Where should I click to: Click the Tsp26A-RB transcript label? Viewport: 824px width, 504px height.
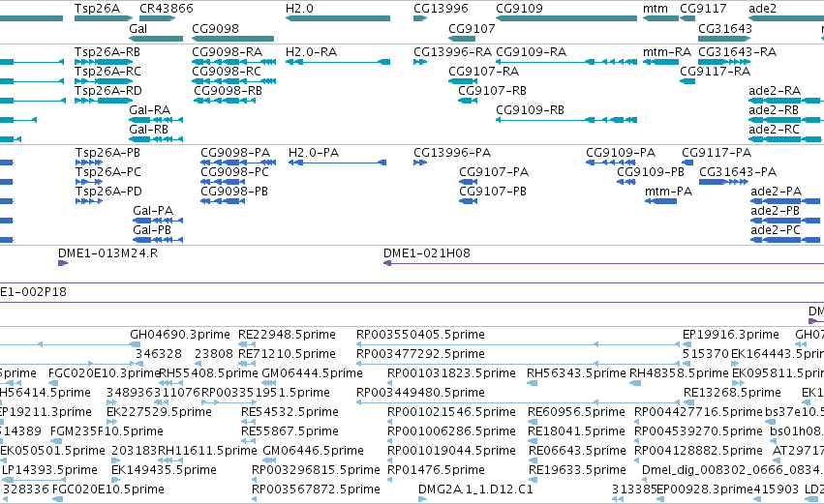[107, 52]
